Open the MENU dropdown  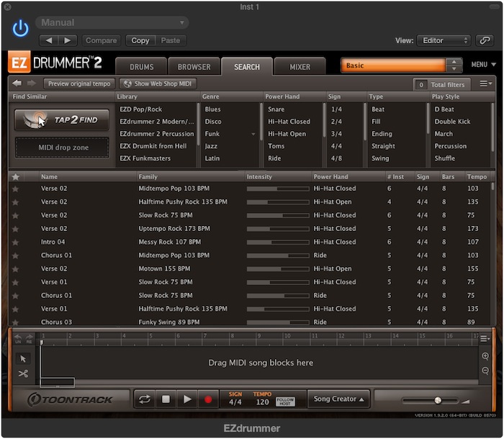[x=483, y=65]
